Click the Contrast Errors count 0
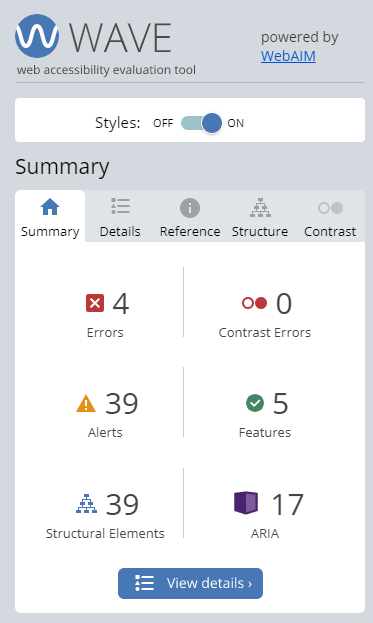This screenshot has height=623, width=373. [x=284, y=304]
